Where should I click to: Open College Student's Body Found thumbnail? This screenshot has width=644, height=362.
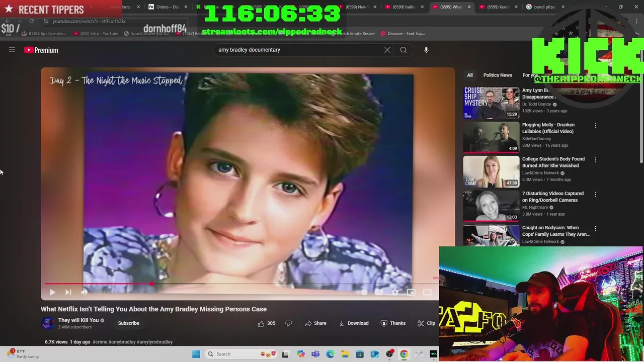[491, 171]
